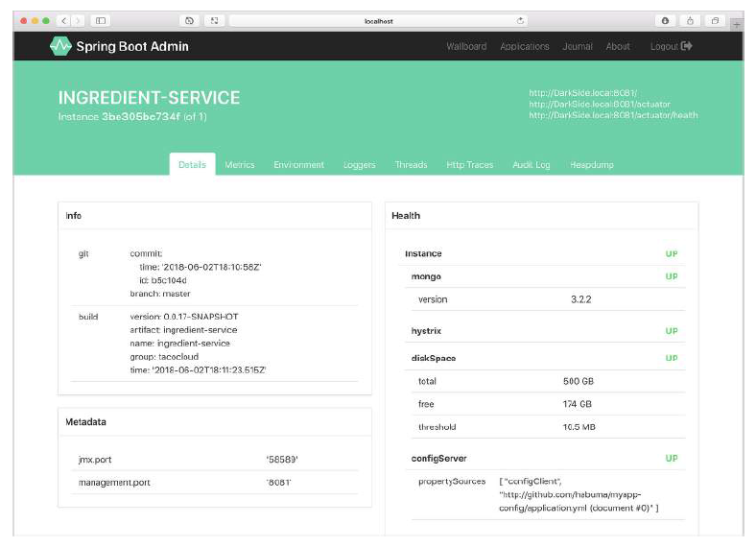The height and width of the screenshot is (547, 756).
Task: Click the localhost address bar
Action: coord(379,21)
